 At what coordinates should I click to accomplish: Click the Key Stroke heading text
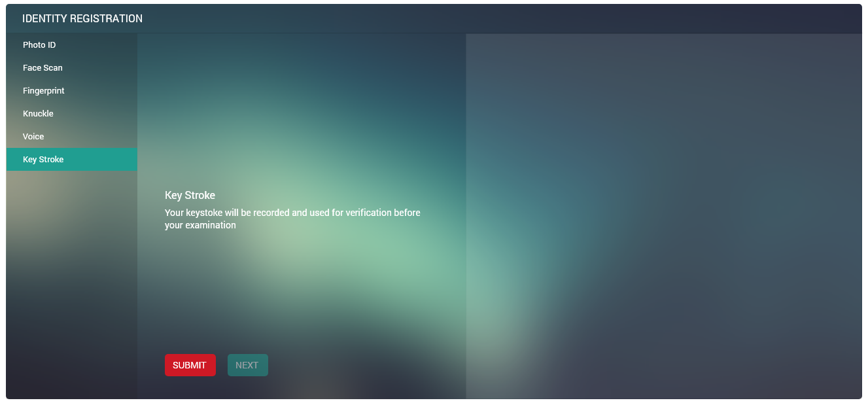coord(190,195)
